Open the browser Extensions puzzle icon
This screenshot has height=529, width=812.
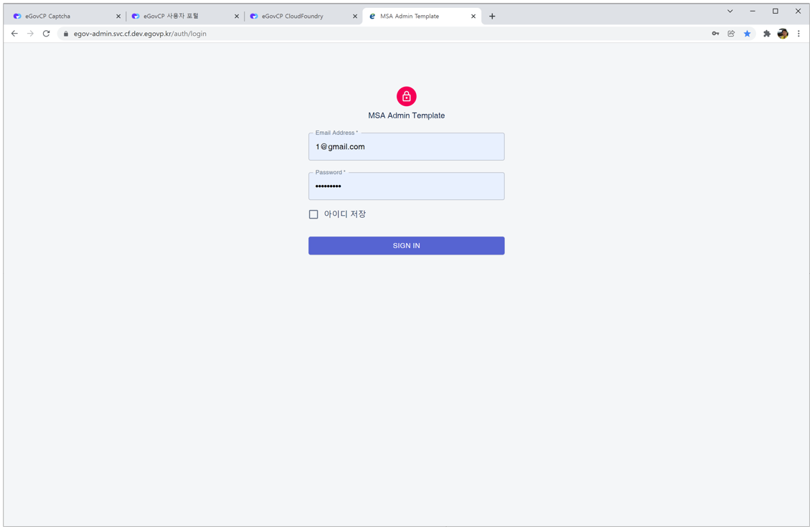pos(766,33)
